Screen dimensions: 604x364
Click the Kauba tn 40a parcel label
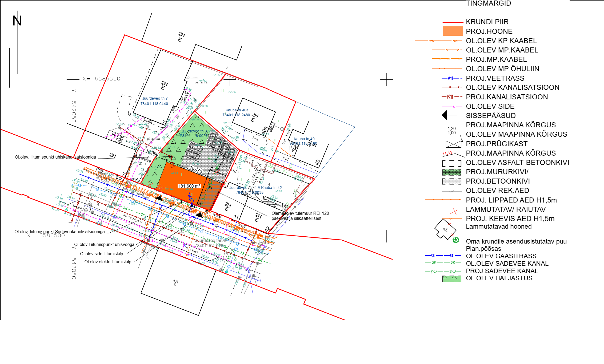[x=237, y=110]
